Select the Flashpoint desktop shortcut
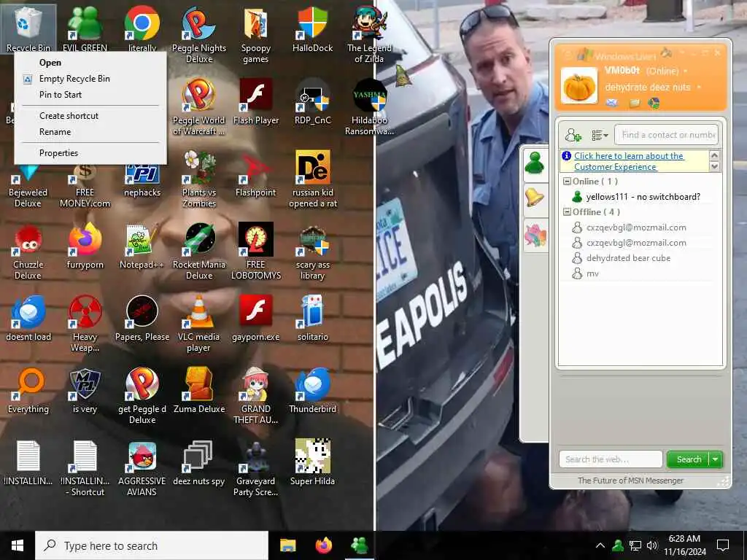 point(256,174)
